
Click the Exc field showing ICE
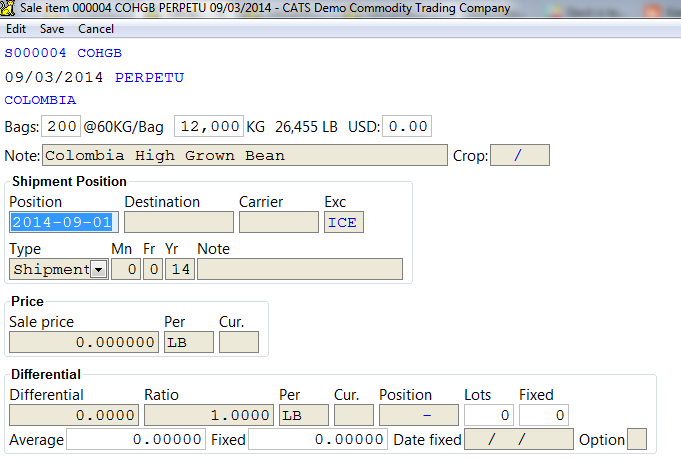(344, 222)
